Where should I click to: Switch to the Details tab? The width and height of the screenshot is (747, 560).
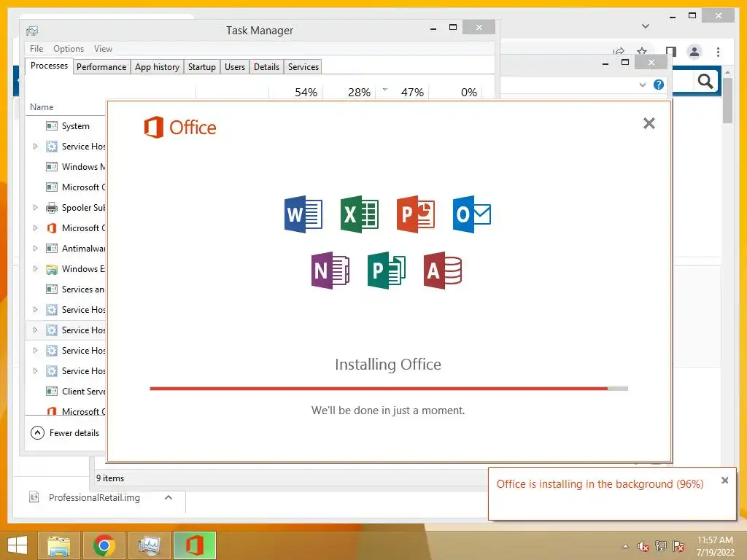pyautogui.click(x=266, y=66)
